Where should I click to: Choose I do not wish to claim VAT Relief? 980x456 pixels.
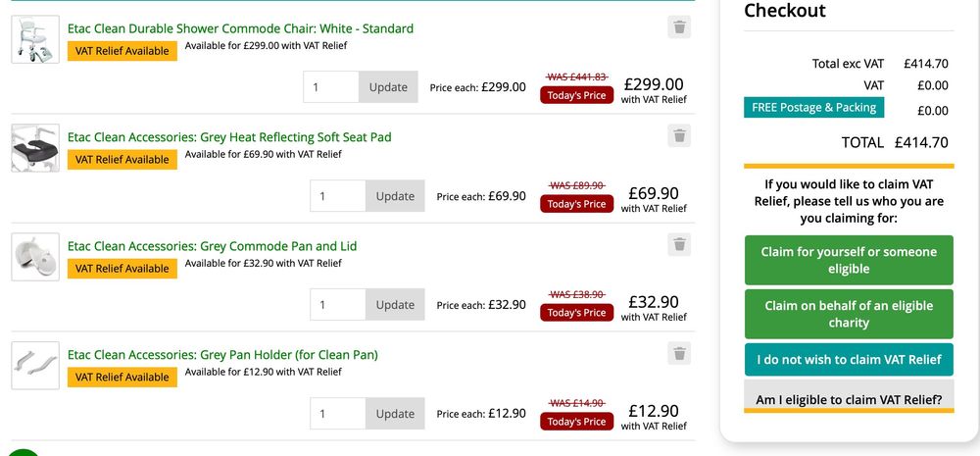pyautogui.click(x=849, y=360)
